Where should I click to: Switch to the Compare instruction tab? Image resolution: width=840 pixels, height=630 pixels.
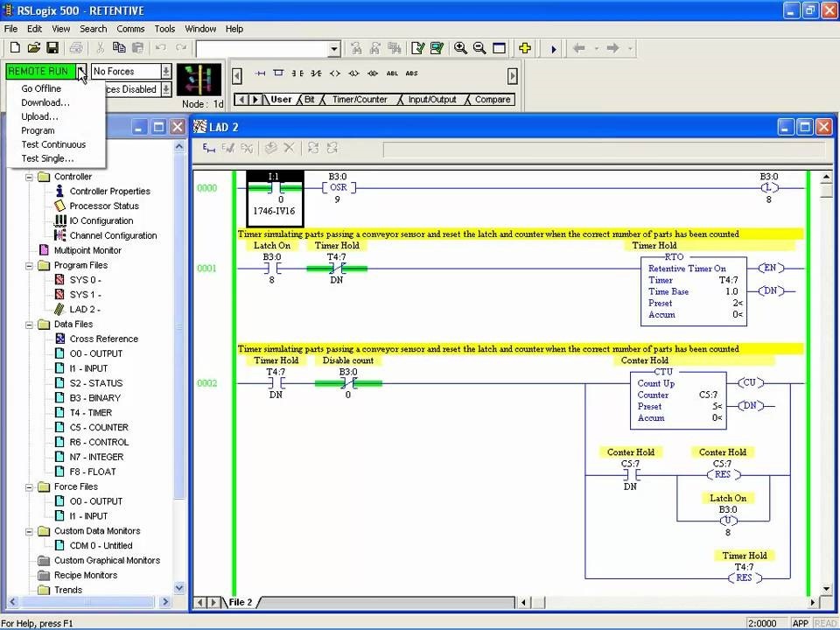[x=493, y=100]
